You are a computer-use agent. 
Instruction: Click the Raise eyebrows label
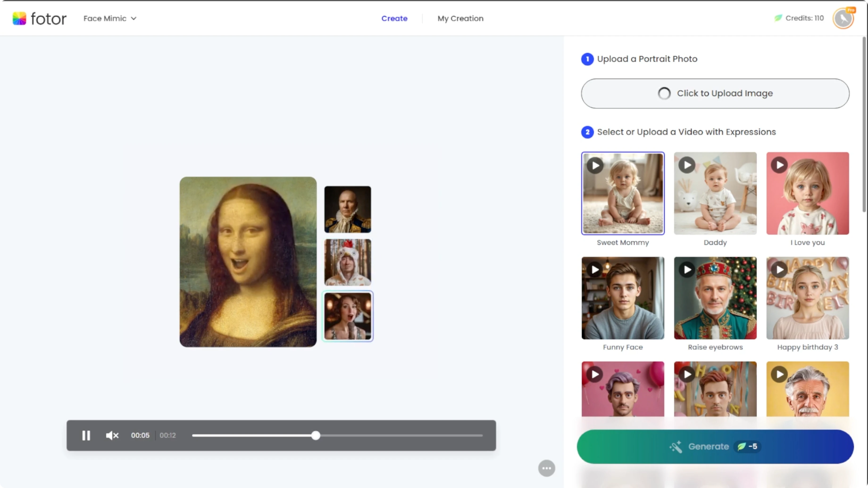point(715,347)
